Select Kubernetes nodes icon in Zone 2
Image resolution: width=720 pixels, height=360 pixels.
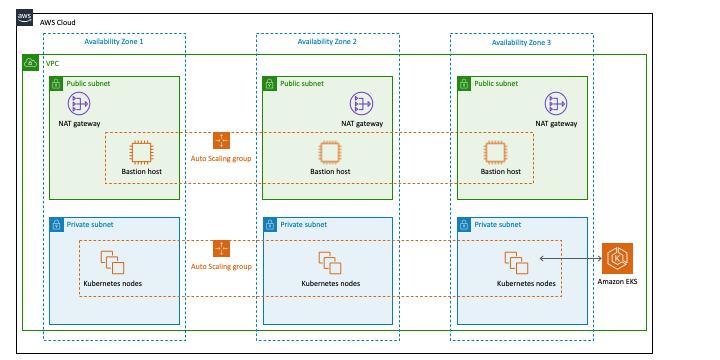point(330,263)
